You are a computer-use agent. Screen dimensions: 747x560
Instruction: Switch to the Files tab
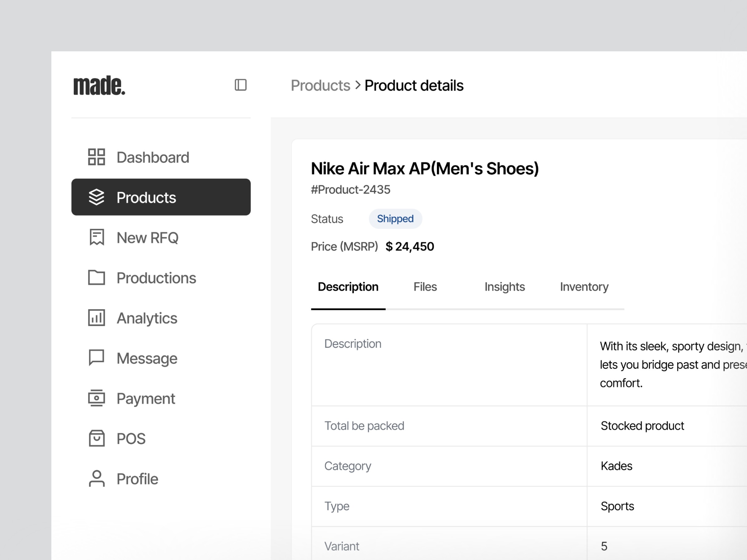pos(425,287)
